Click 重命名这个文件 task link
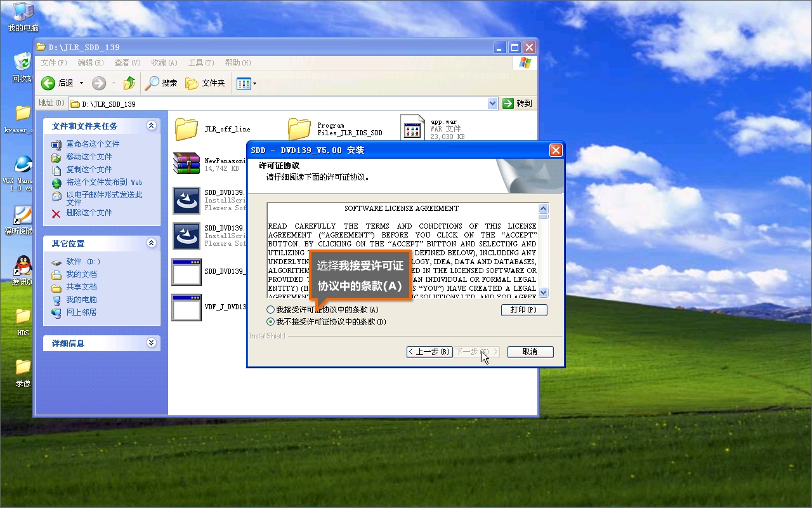 click(x=93, y=144)
